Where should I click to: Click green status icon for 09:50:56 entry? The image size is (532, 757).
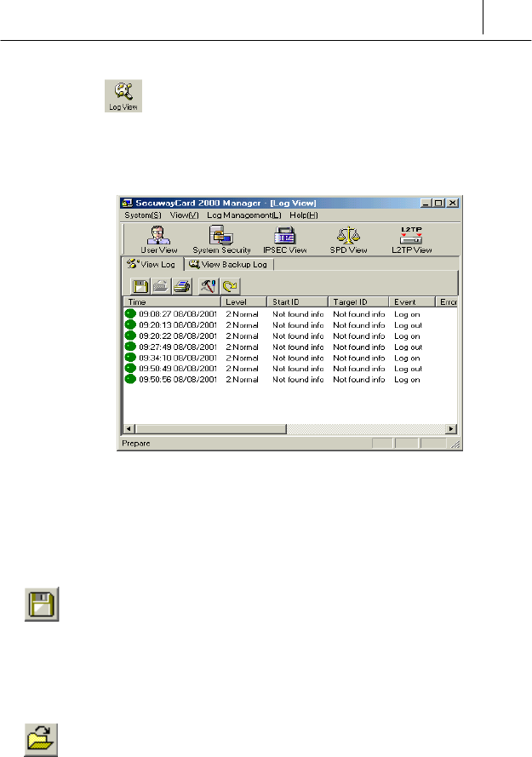[130, 380]
